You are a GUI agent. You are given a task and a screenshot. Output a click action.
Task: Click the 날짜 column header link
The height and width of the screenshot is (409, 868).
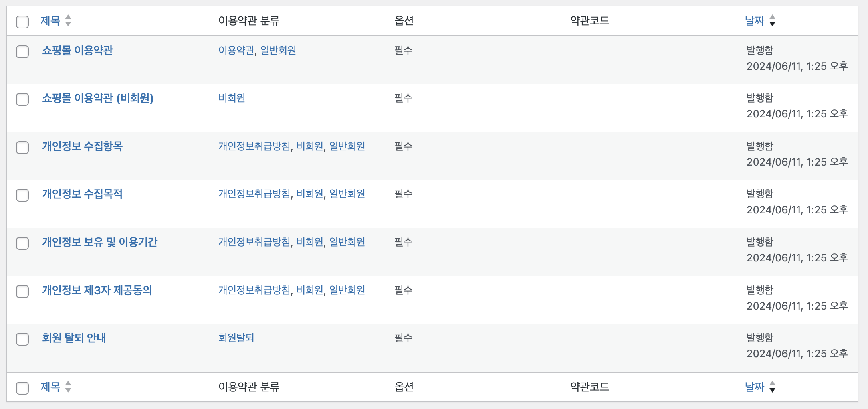click(754, 20)
